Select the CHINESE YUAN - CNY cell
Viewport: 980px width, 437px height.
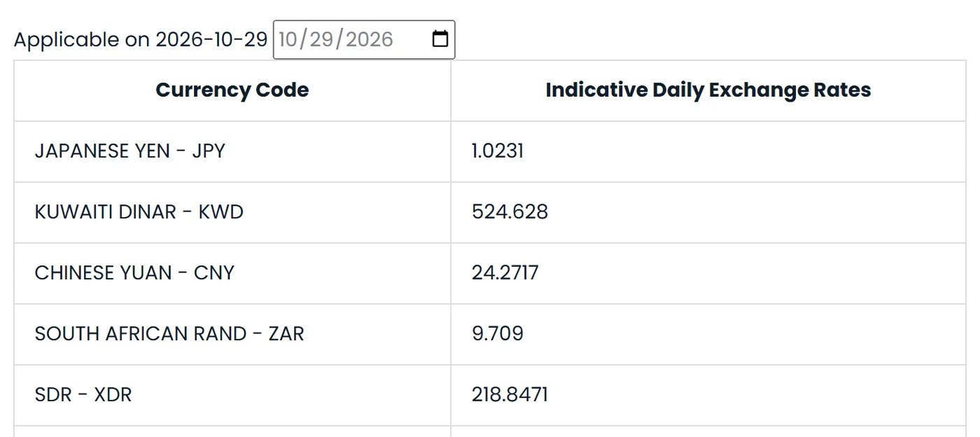[x=232, y=273]
